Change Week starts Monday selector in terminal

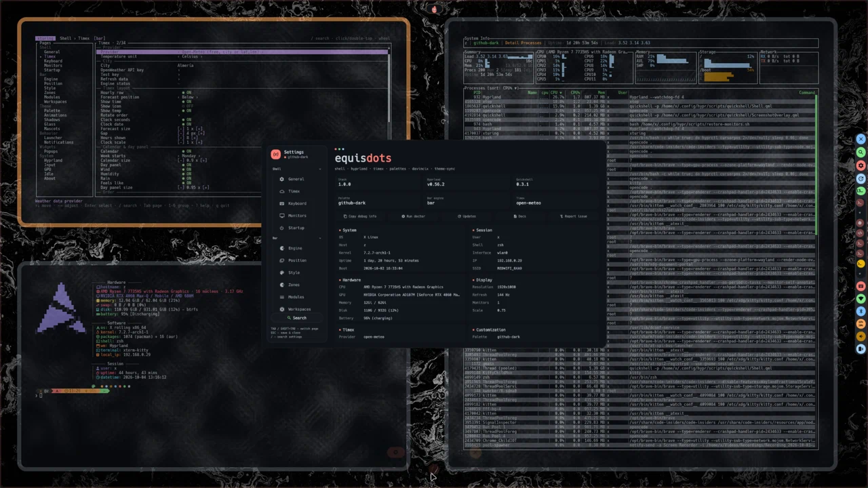tap(189, 156)
